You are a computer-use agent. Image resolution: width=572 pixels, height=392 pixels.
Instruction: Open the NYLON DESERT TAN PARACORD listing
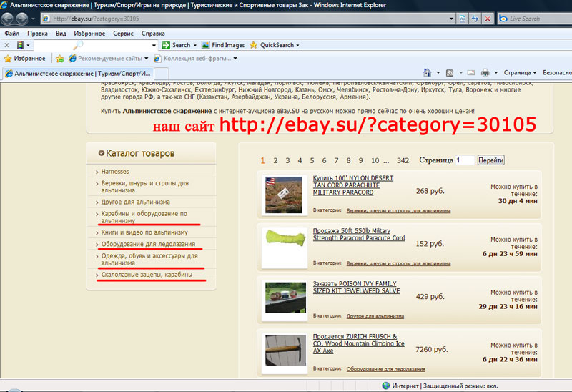point(352,185)
